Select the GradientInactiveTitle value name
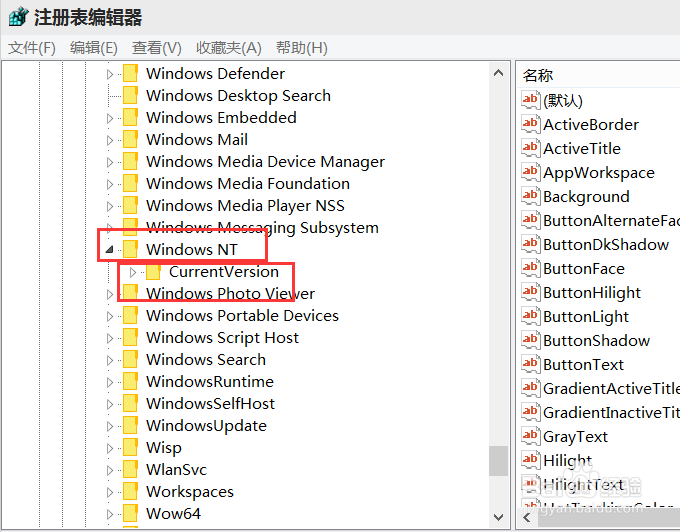Viewport: 680px width, 532px height. tap(611, 412)
